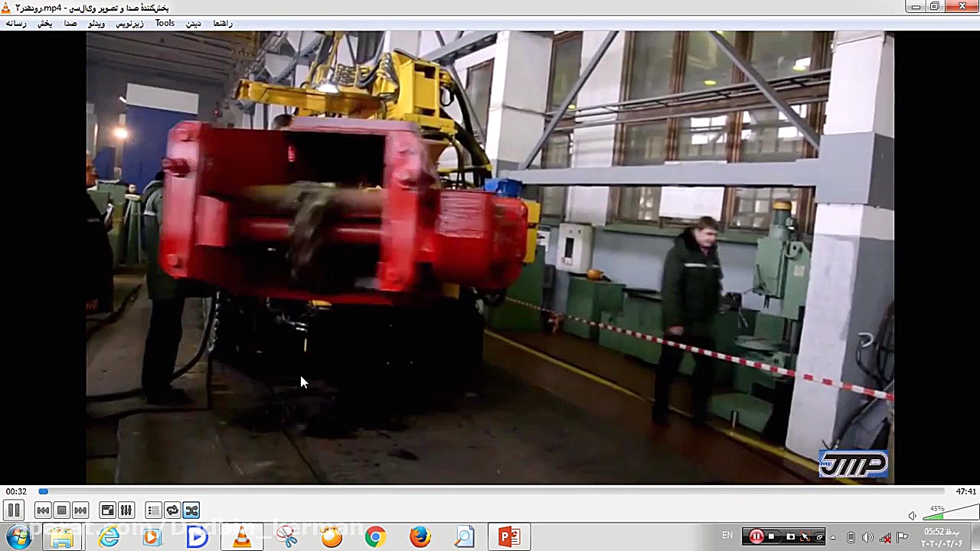Screen dimensions: 980x551
Task: Mute audio via speaker icon
Action: point(912,515)
